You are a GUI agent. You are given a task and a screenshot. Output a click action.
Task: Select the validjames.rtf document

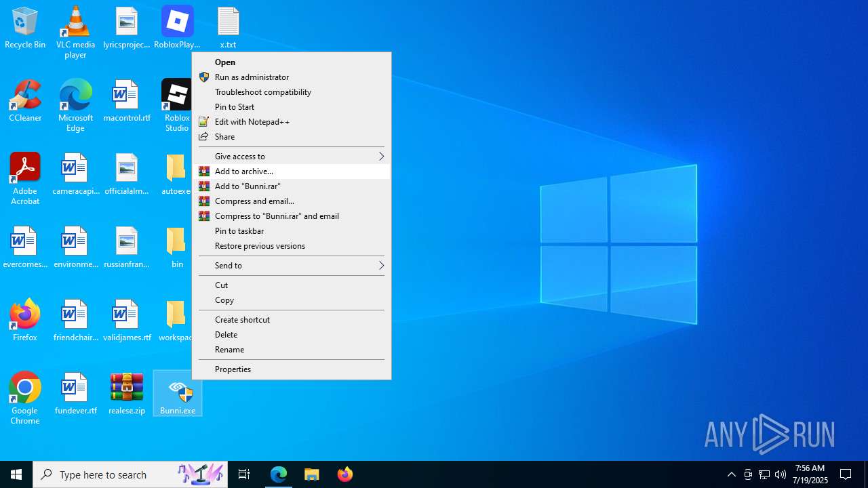coord(127,321)
